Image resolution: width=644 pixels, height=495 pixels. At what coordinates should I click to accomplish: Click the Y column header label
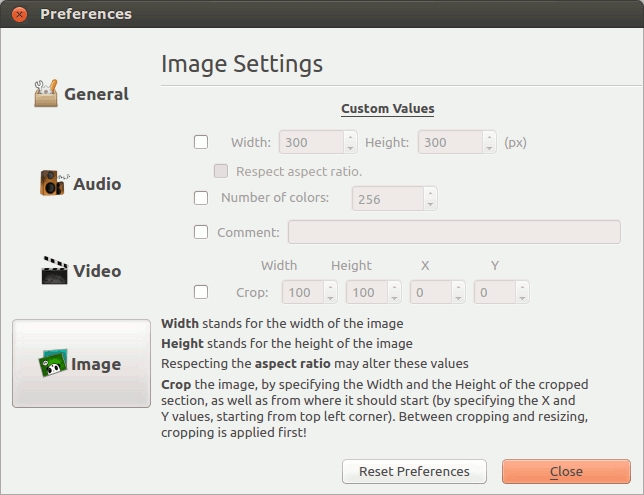click(x=495, y=266)
